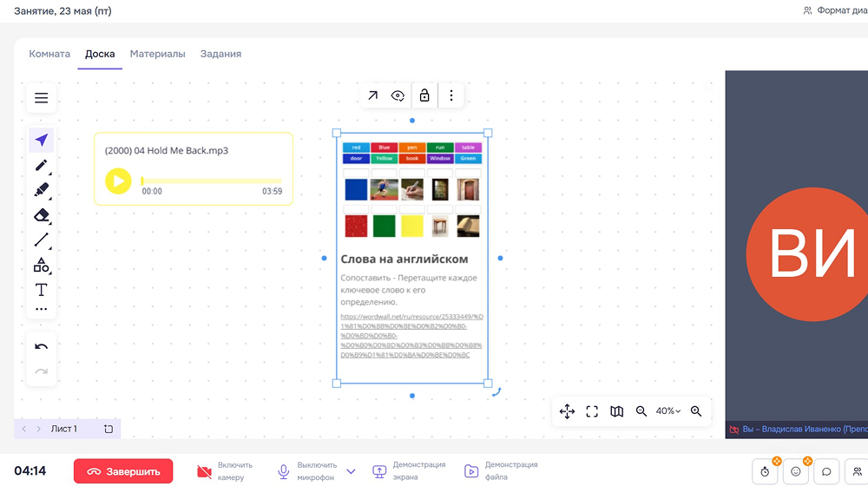Pick the straight line tool
The width and height of the screenshot is (868, 486).
pos(41,240)
